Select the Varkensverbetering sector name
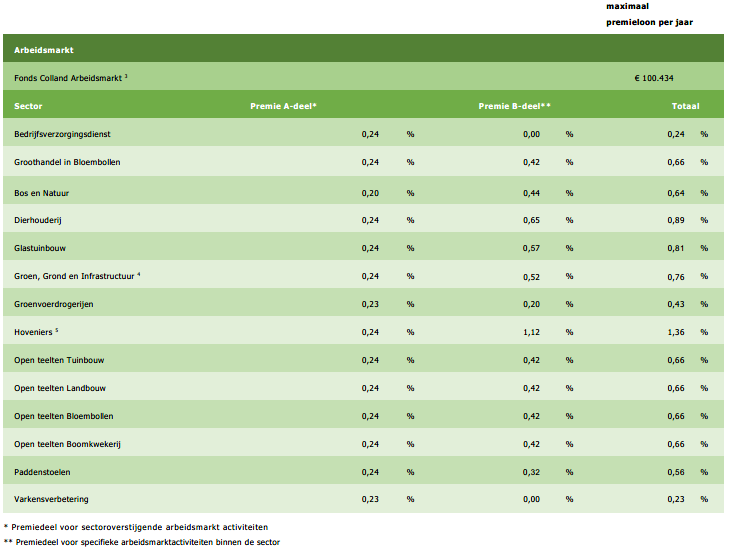 [x=52, y=500]
